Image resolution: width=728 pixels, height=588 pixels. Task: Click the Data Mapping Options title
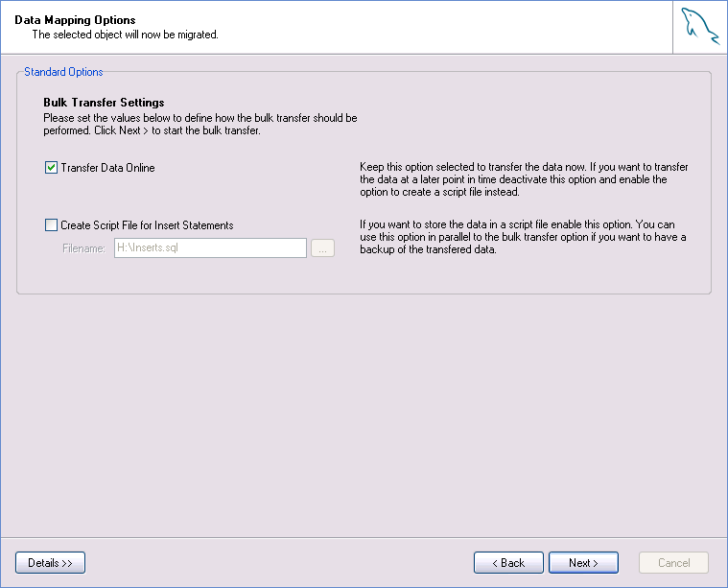pos(75,20)
